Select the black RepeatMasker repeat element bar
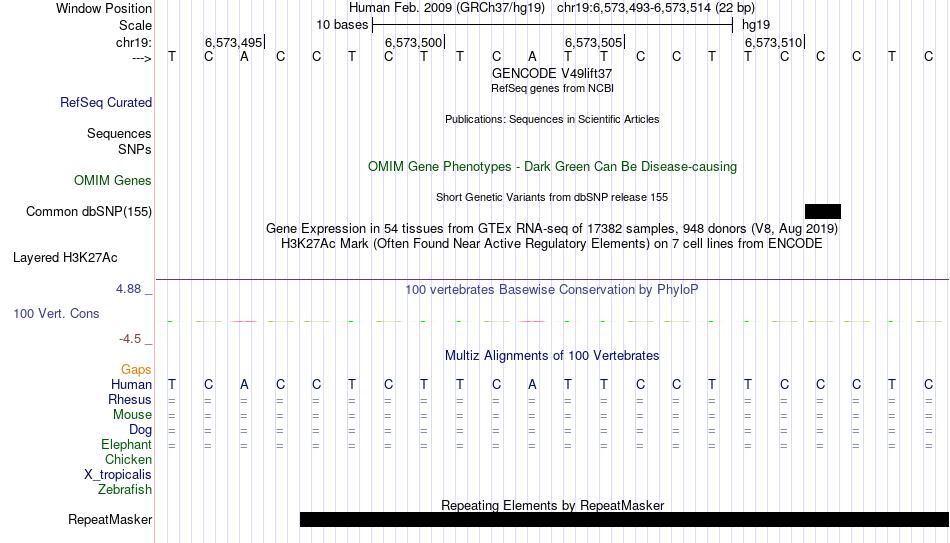This screenshot has width=950, height=543. [x=625, y=519]
